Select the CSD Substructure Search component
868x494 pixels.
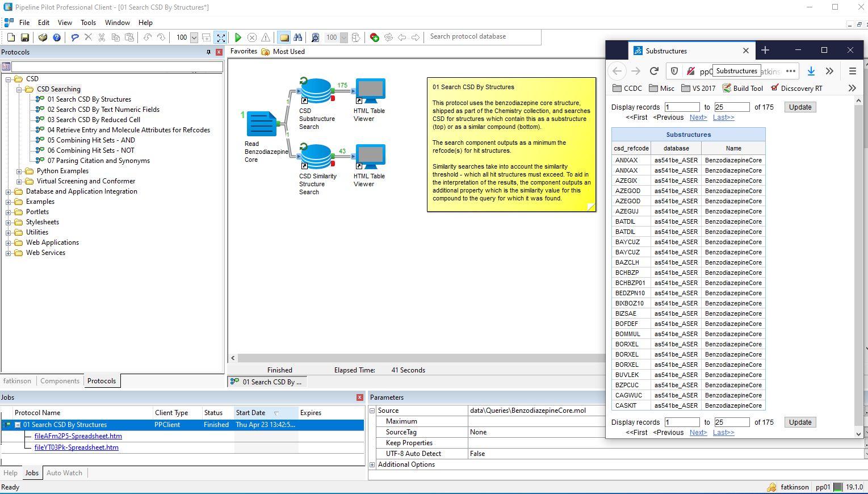[x=316, y=91]
